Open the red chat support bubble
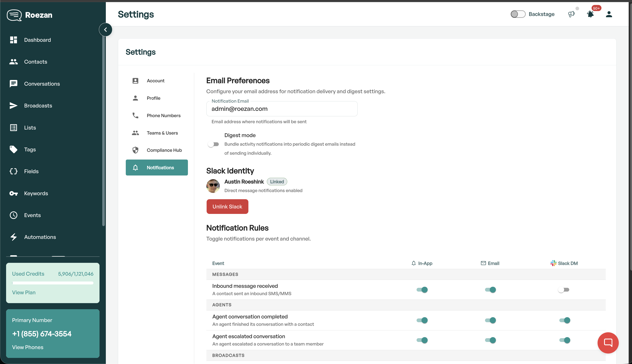Image resolution: width=632 pixels, height=364 pixels. [608, 343]
